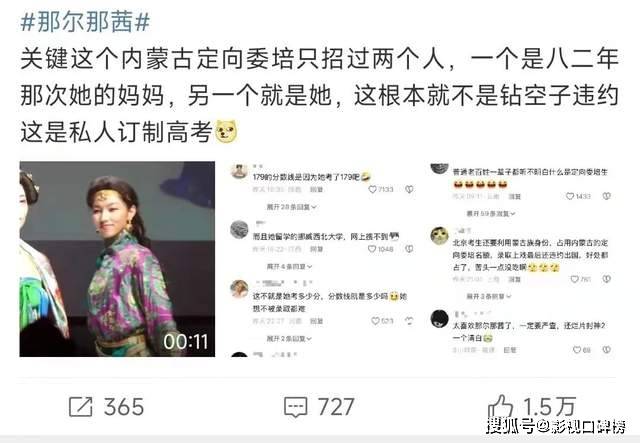Open the right comments screenshot image
Viewport: 640px width, 443px height.
(x=520, y=259)
